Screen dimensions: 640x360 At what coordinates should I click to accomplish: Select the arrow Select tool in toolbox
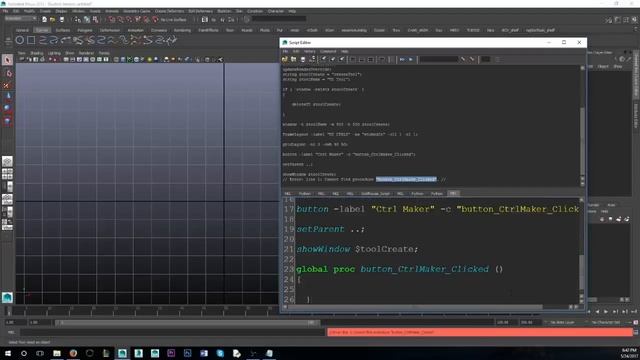click(x=7, y=60)
